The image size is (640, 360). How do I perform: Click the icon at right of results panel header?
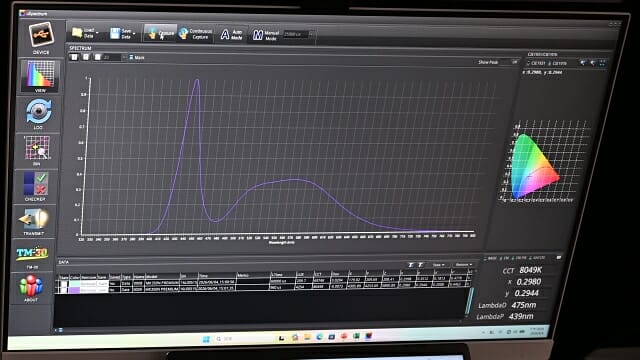tap(559, 258)
